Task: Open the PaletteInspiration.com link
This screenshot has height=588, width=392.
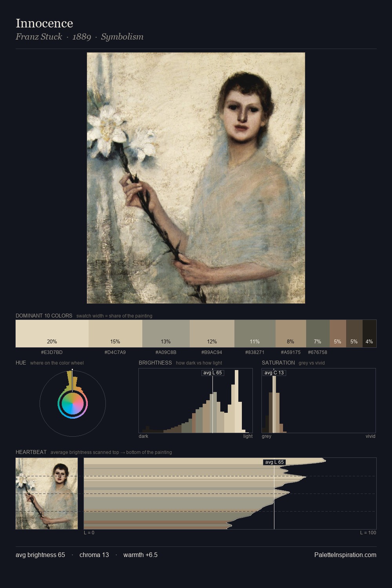Action: coord(345,555)
